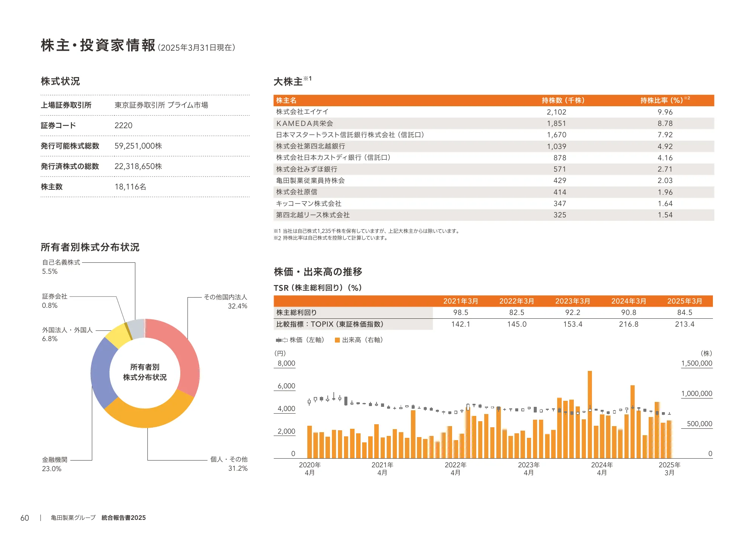Screen dimensions: 756x535
Task: Toggle the 証券会社 legend label
Action: pyautogui.click(x=54, y=297)
